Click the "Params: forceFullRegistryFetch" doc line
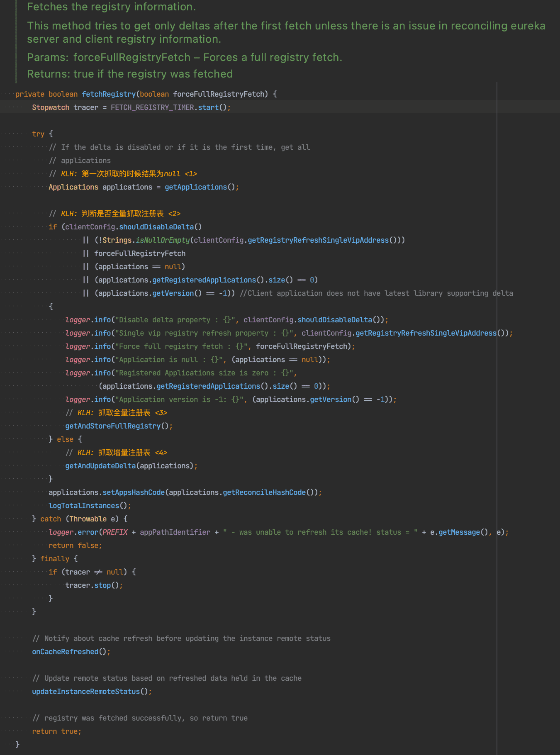This screenshot has height=755, width=560. coord(185,57)
